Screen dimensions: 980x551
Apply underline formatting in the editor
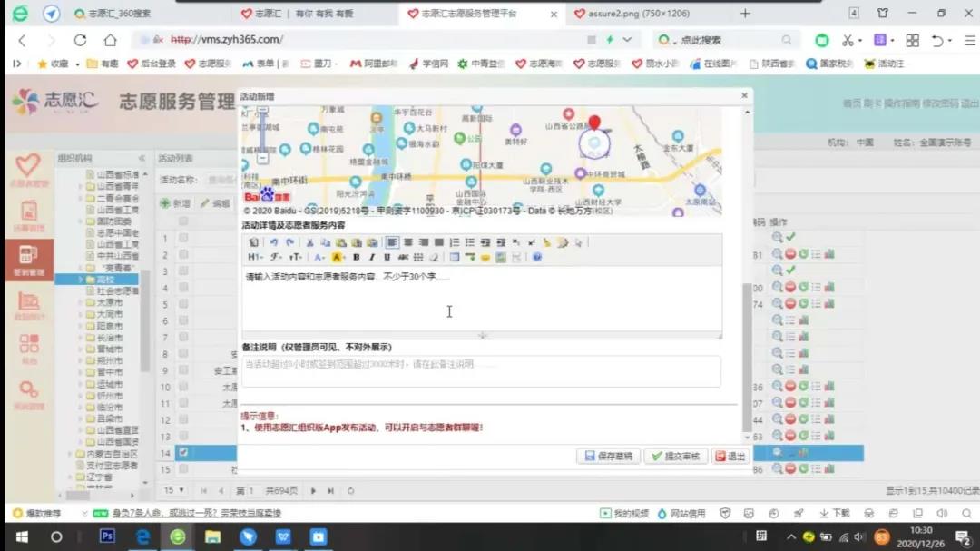point(387,257)
